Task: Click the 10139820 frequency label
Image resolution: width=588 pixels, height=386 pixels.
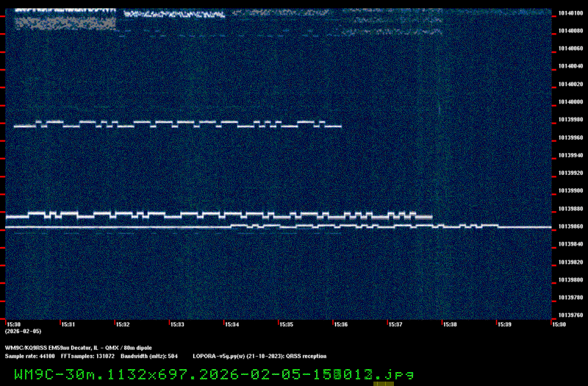Action: coord(571,262)
